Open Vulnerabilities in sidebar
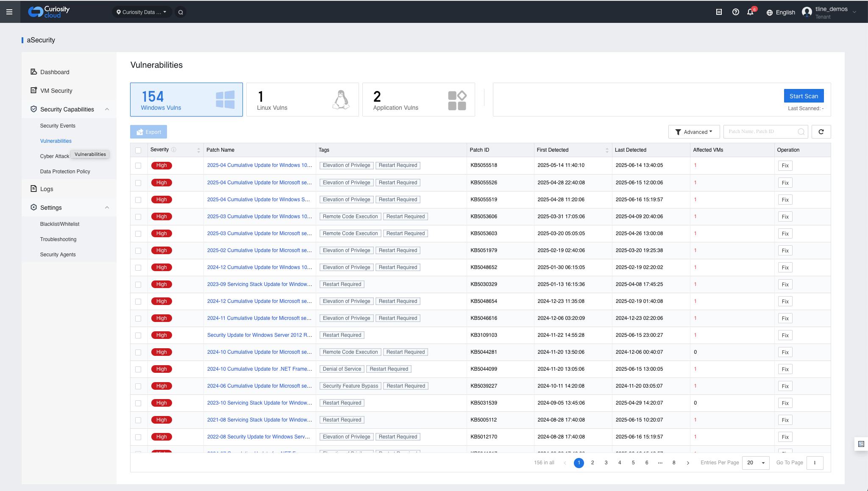The image size is (868, 491). point(56,141)
